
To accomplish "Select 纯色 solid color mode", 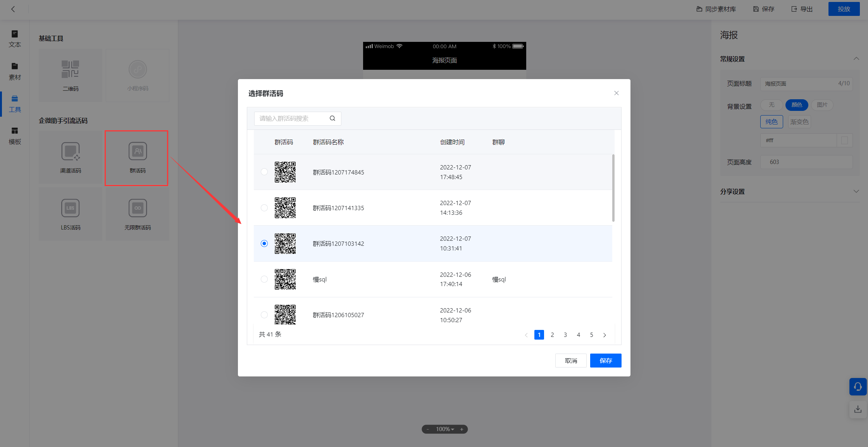I will point(772,122).
